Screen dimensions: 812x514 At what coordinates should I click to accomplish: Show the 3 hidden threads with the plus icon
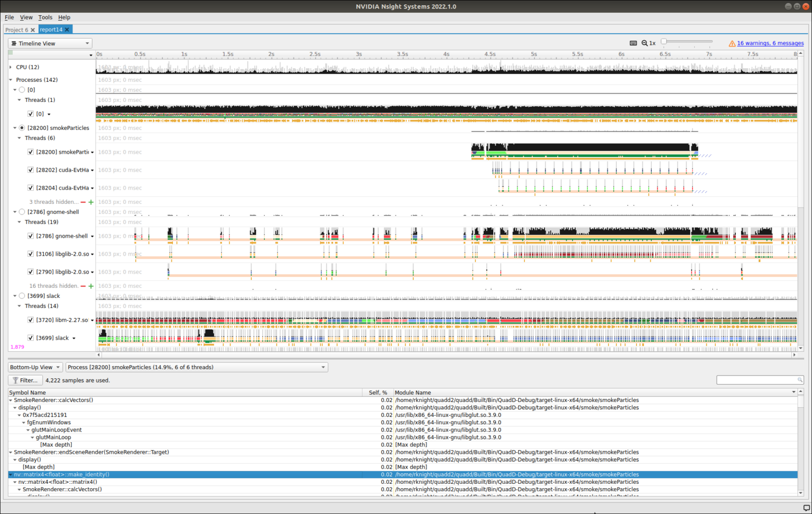pyautogui.click(x=90, y=202)
